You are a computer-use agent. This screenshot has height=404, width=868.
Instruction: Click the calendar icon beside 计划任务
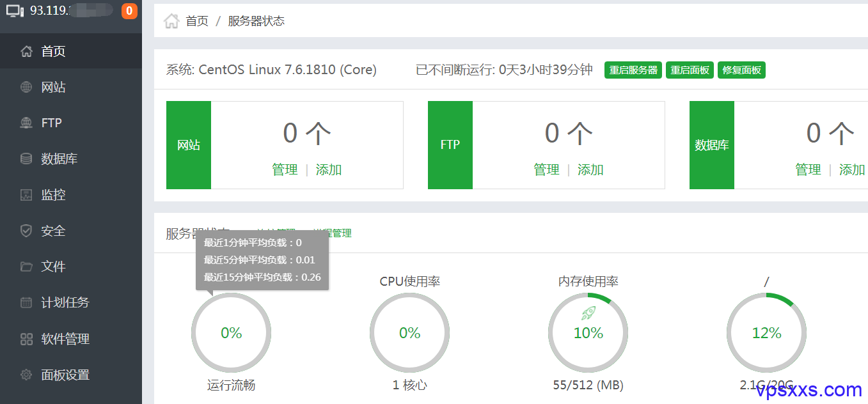[26, 302]
